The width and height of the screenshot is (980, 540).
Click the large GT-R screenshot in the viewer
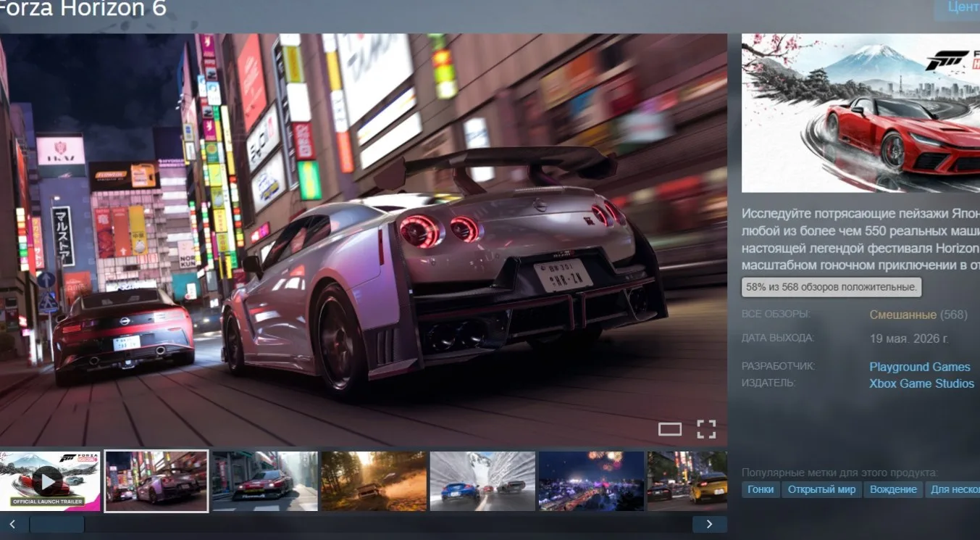click(x=364, y=240)
